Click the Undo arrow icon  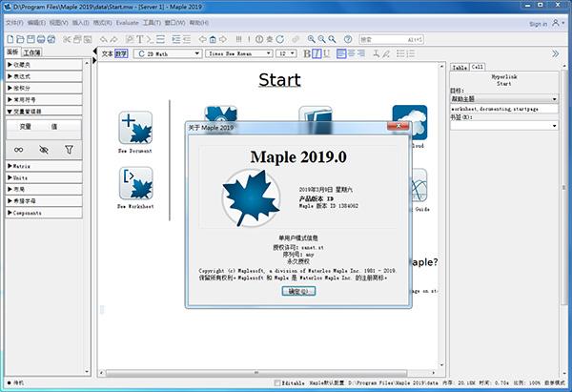pos(104,39)
